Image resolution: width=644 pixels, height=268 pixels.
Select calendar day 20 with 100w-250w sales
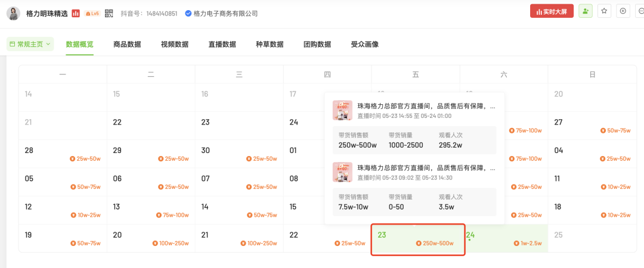(150, 238)
